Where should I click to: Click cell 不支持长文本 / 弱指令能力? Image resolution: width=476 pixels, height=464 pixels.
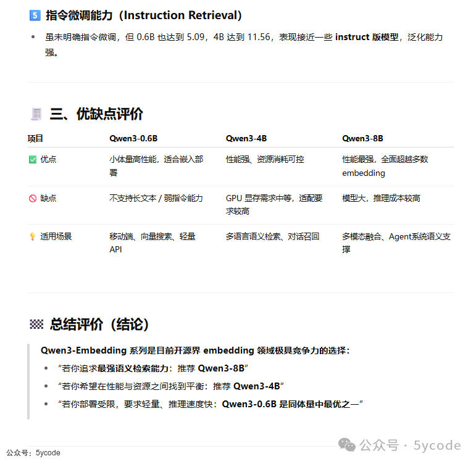pos(156,198)
